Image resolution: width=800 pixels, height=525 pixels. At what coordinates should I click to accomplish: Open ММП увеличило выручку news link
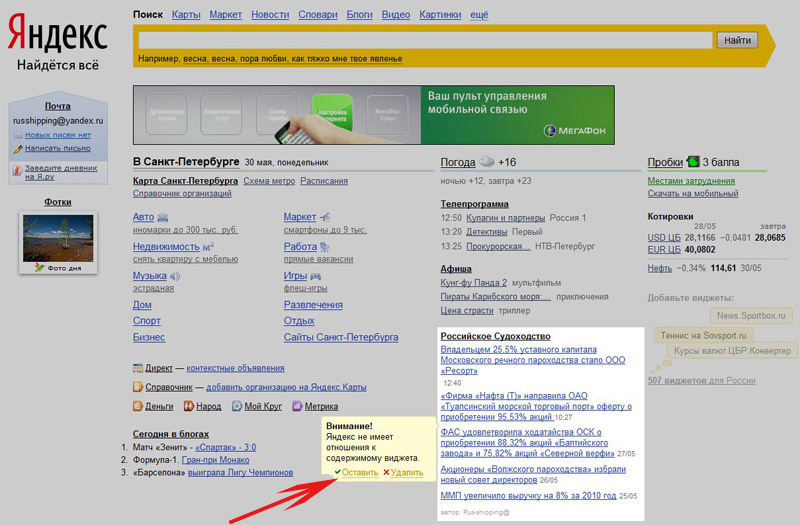pyautogui.click(x=528, y=495)
